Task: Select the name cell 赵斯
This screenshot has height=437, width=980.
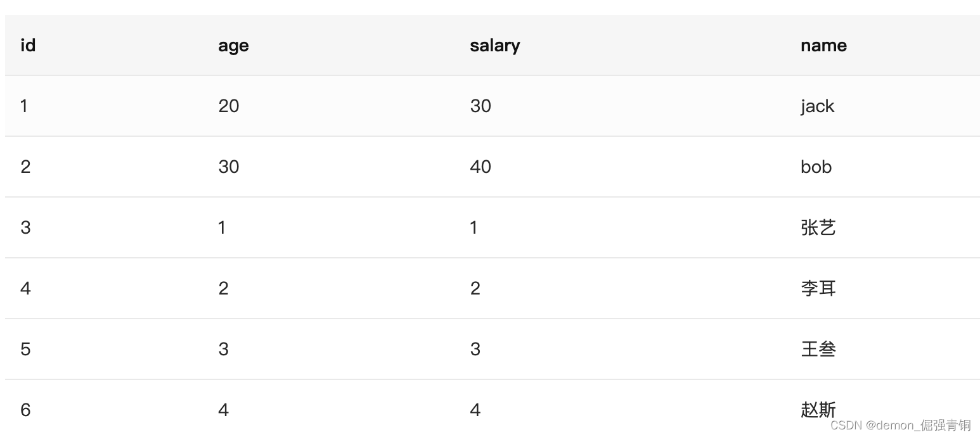Action: click(818, 410)
